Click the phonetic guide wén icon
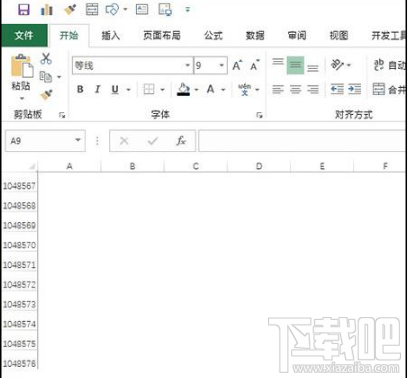408x378 pixels. [x=244, y=89]
